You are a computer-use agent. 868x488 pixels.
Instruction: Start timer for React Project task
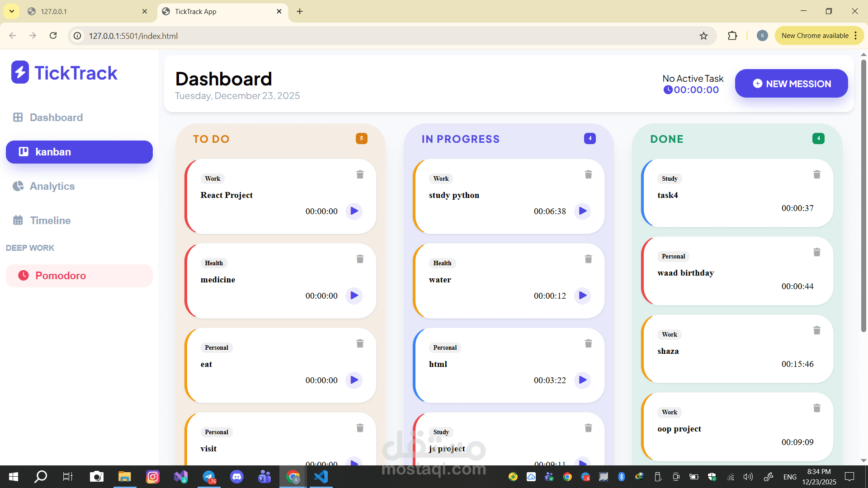coord(354,211)
